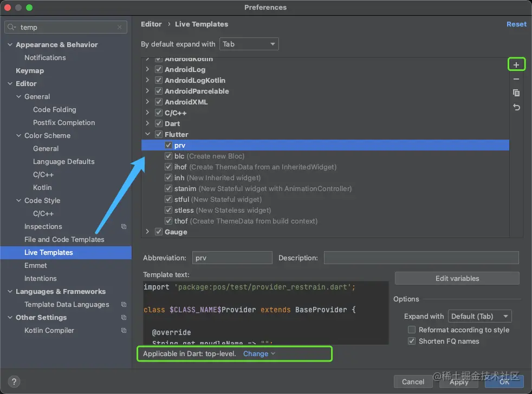This screenshot has height=394, width=532.
Task: Uncheck the AndroidLog template group
Action: 158,69
